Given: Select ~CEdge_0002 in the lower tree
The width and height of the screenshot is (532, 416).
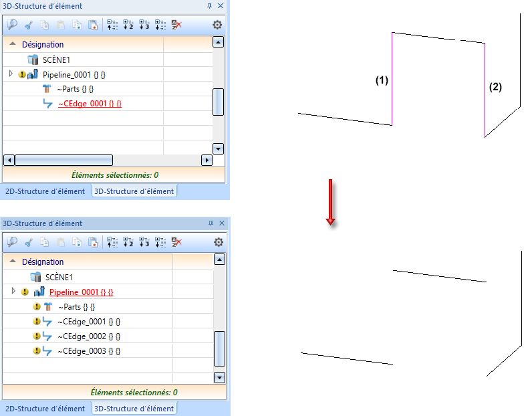Looking at the screenshot, I should (x=89, y=336).
